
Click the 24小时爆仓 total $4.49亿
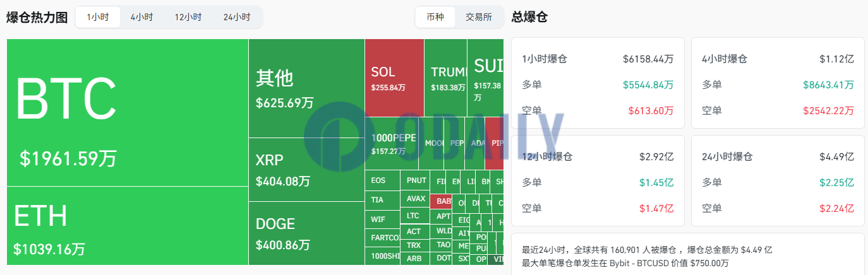tap(837, 156)
